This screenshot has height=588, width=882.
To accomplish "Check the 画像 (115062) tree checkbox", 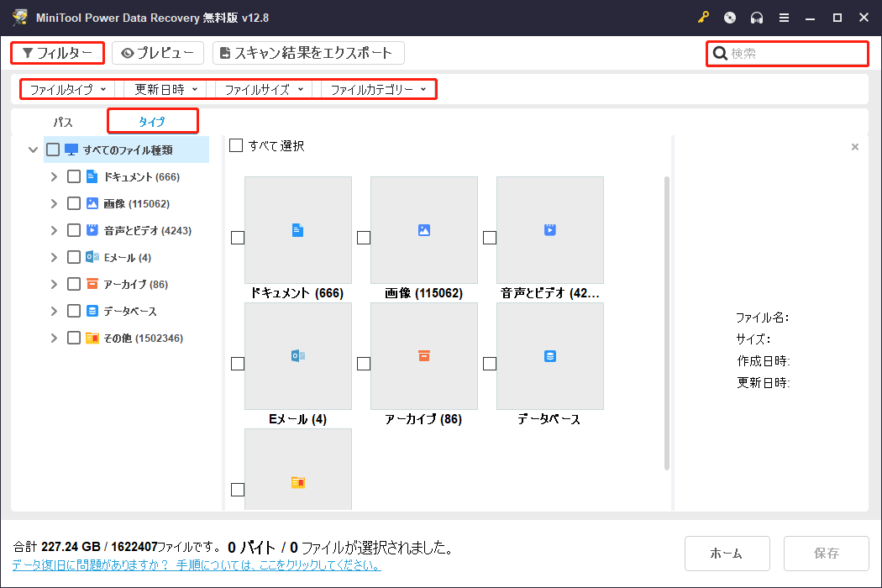I will 73,203.
